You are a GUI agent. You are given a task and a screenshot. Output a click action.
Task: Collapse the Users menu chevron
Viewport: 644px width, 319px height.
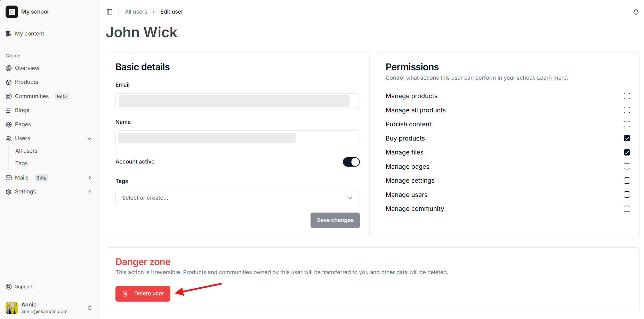(90, 139)
